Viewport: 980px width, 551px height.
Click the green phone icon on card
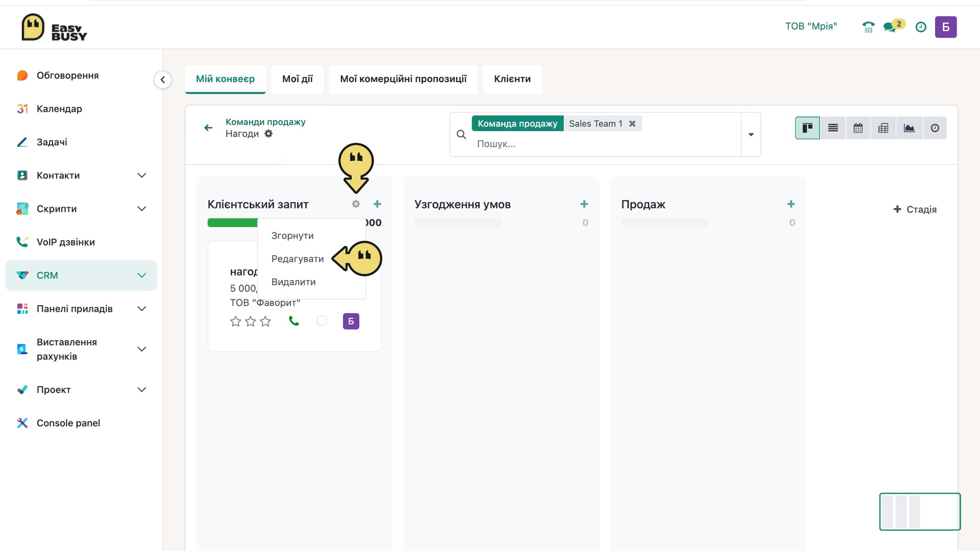[294, 321]
